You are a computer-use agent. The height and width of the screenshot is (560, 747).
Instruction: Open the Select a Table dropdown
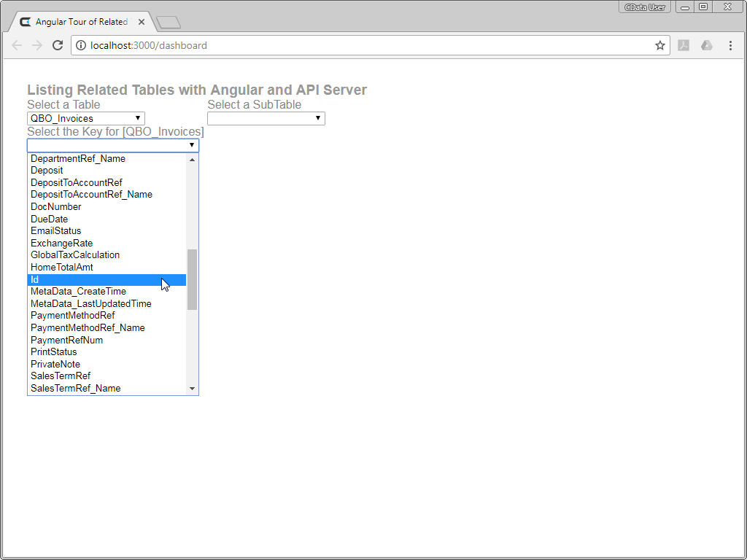pos(86,118)
